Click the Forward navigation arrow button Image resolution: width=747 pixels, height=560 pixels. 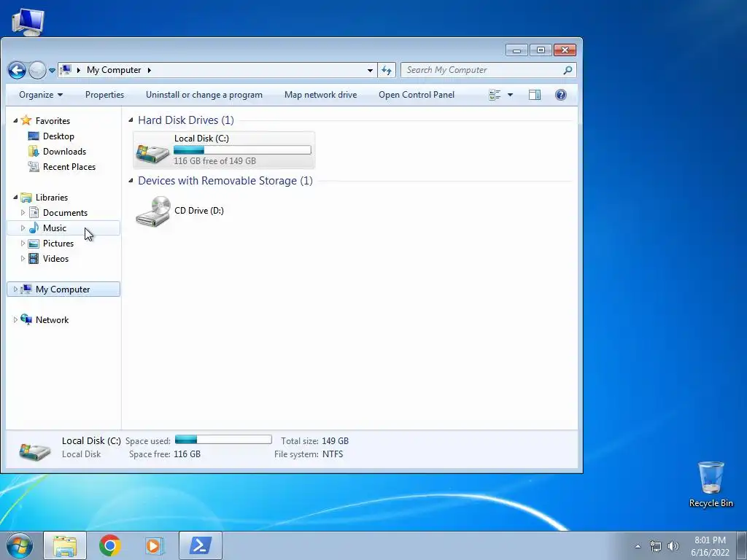point(37,71)
